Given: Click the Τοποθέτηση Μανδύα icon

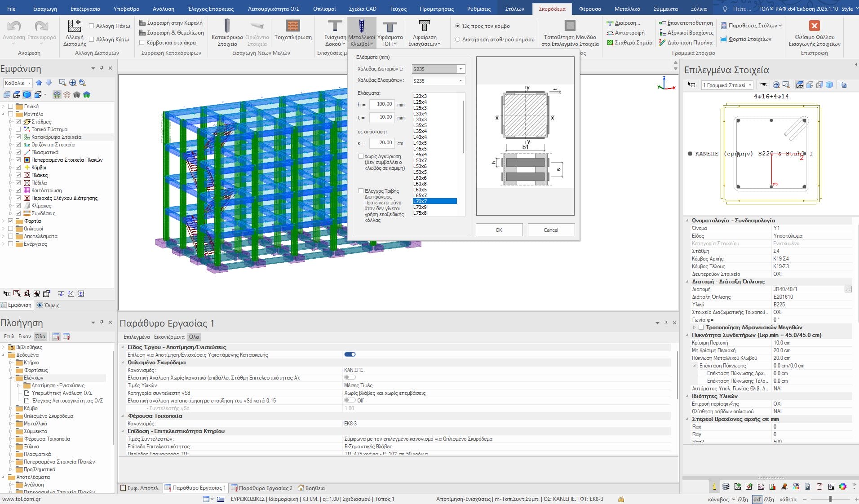Looking at the screenshot, I should point(570,26).
